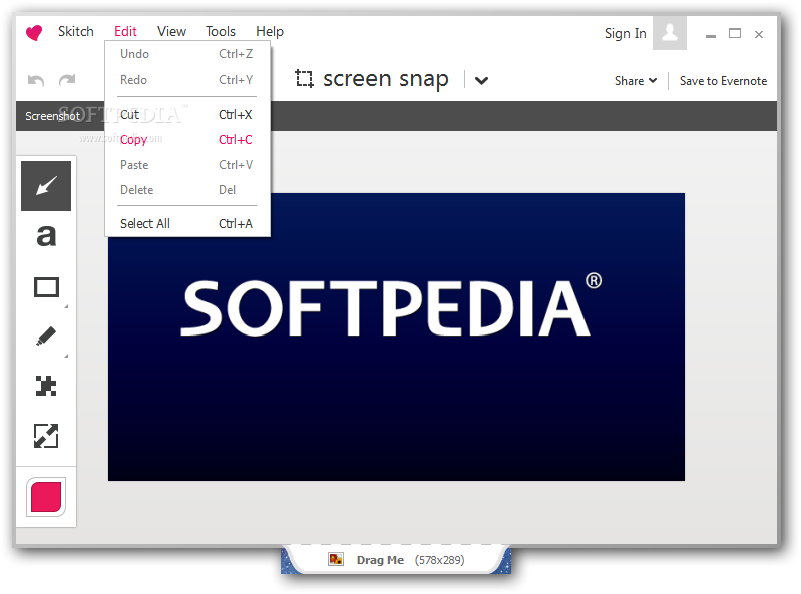Choose Undo from Edit menu
Image resolution: width=801 pixels, height=594 pixels.
pyautogui.click(x=187, y=54)
